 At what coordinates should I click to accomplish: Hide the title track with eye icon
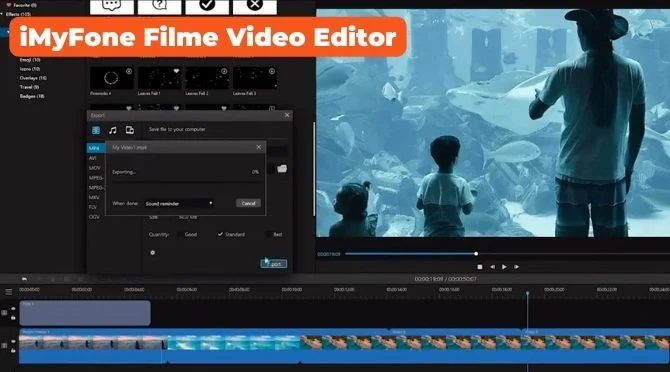click(13, 308)
